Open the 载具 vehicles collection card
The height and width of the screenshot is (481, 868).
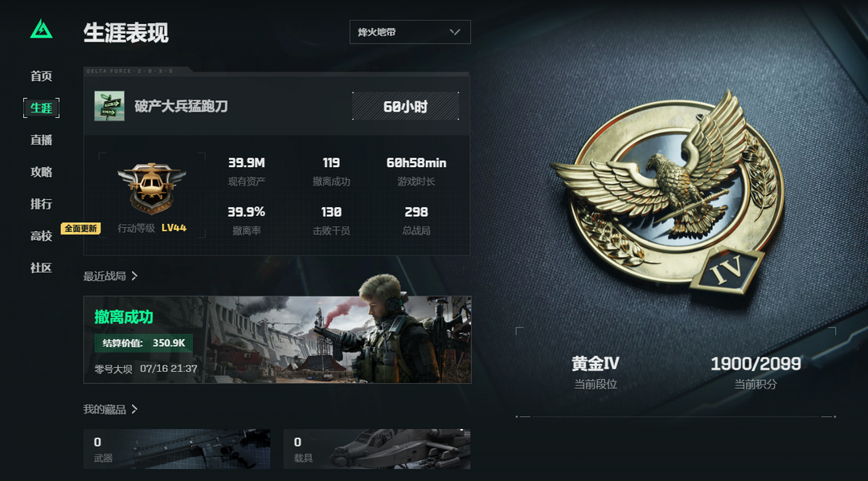(x=377, y=449)
